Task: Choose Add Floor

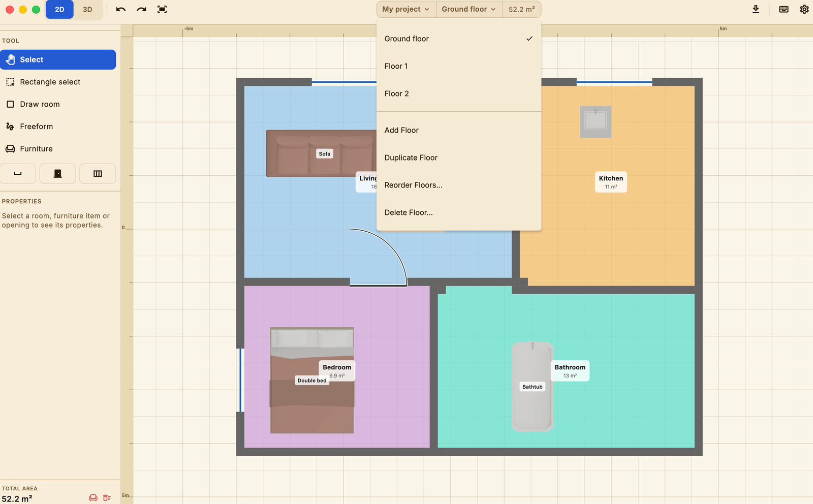Action: pos(459,130)
